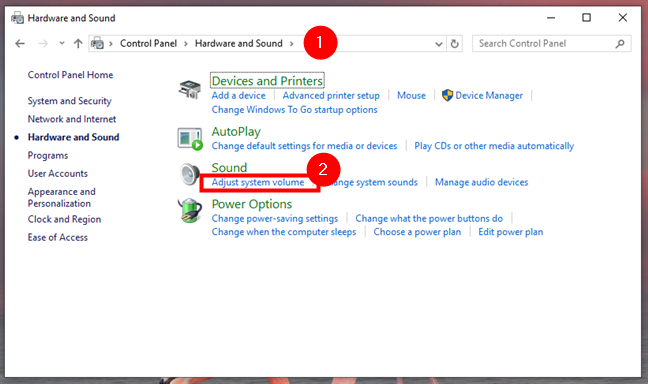Click the search magnifier icon
Viewport: 648px width, 384px height.
pyautogui.click(x=620, y=43)
